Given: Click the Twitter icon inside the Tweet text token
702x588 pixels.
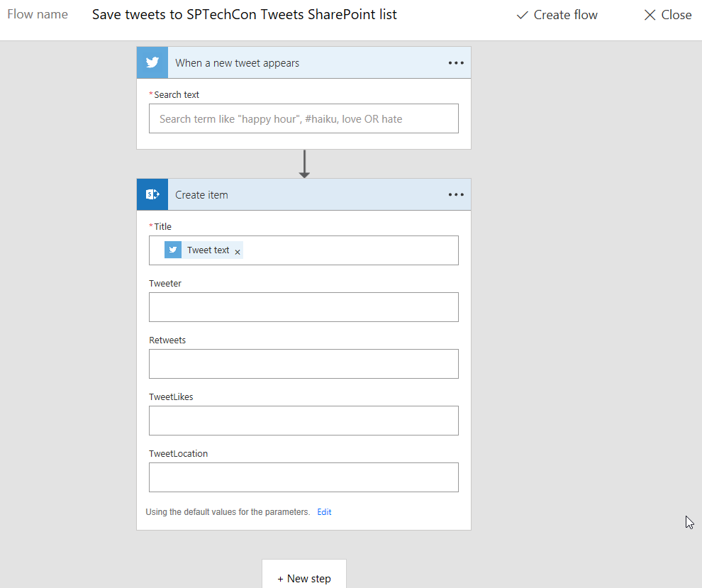Looking at the screenshot, I should point(173,250).
